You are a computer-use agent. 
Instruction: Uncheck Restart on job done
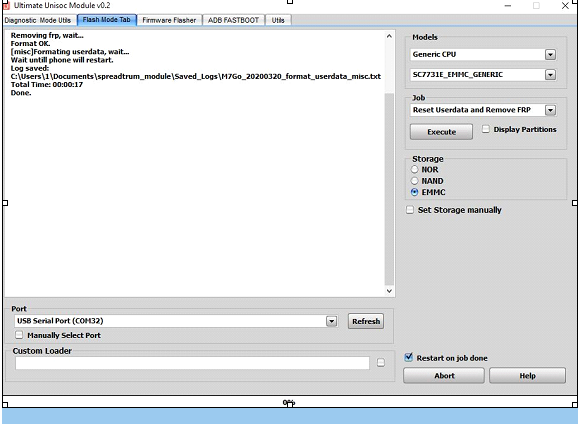(x=409, y=358)
